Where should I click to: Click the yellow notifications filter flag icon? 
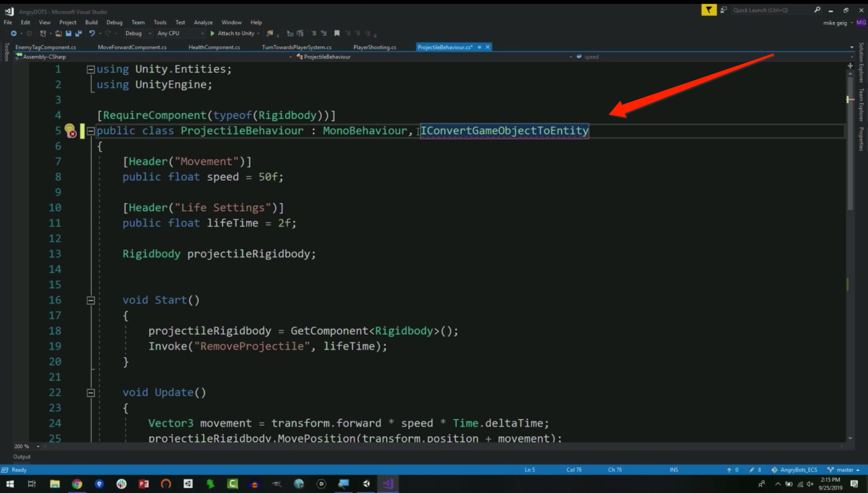pyautogui.click(x=708, y=10)
